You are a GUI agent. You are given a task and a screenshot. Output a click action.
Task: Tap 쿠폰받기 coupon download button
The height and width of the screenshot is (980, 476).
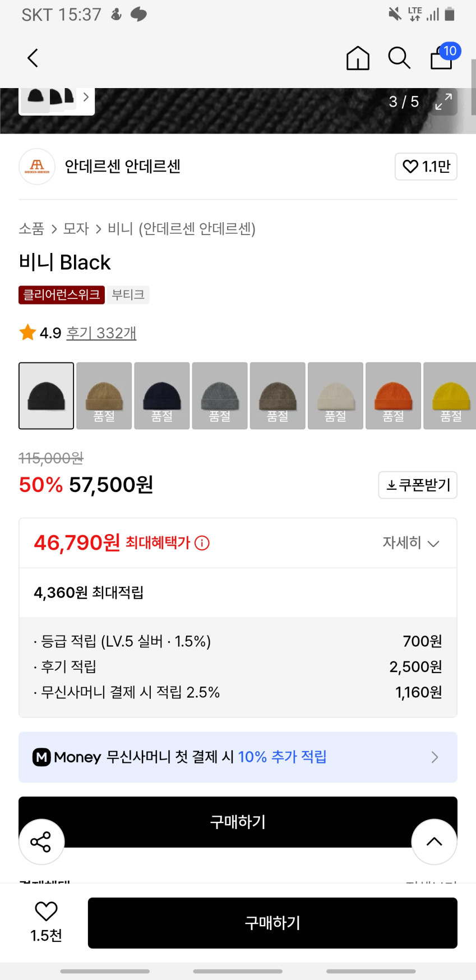click(x=418, y=485)
